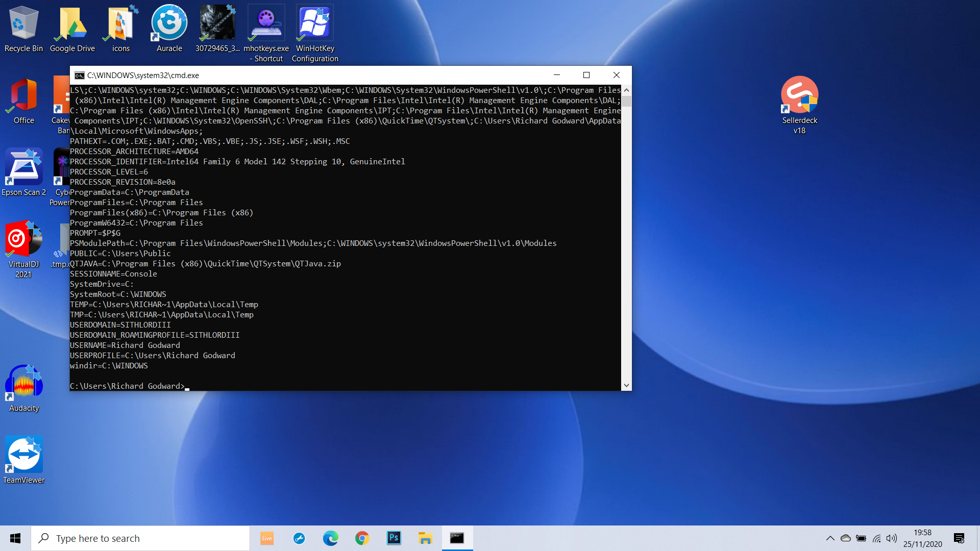
Task: Select the VirtualDJ 2021 desktop icon
Action: pos(23,249)
